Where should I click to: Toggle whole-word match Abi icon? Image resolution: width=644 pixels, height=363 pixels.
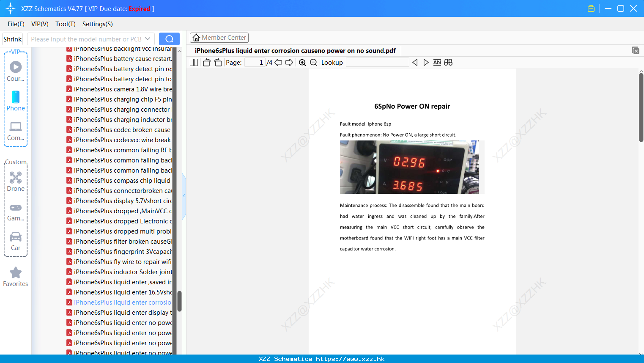coord(437,63)
